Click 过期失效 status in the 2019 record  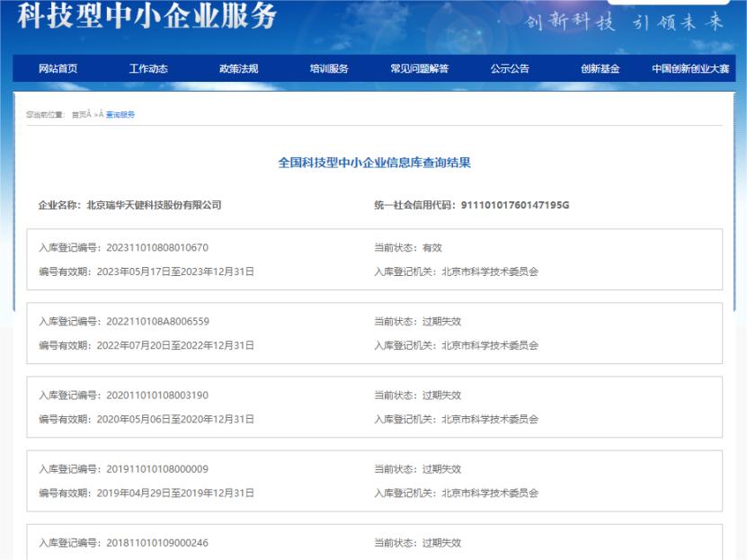coord(441,469)
